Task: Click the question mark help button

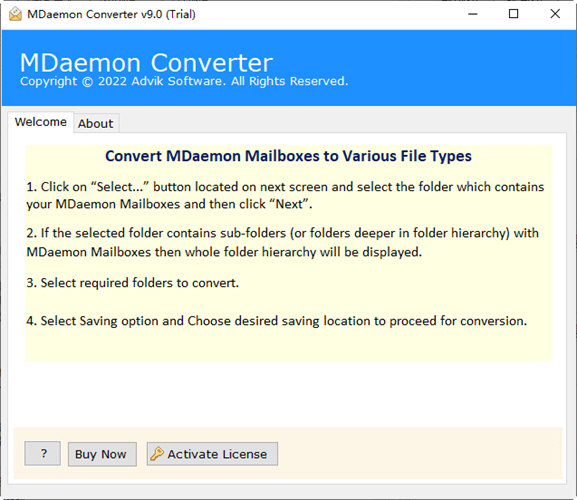Action: click(x=43, y=453)
